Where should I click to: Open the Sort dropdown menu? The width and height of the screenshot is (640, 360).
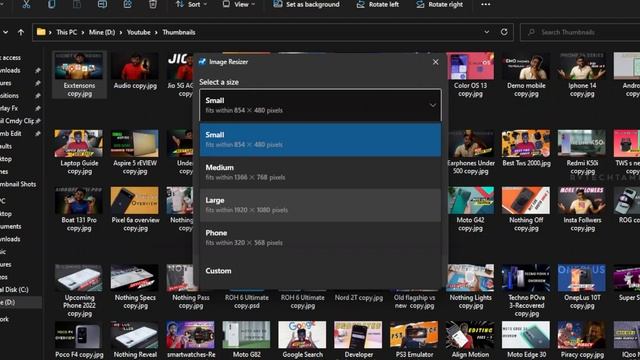pos(191,4)
